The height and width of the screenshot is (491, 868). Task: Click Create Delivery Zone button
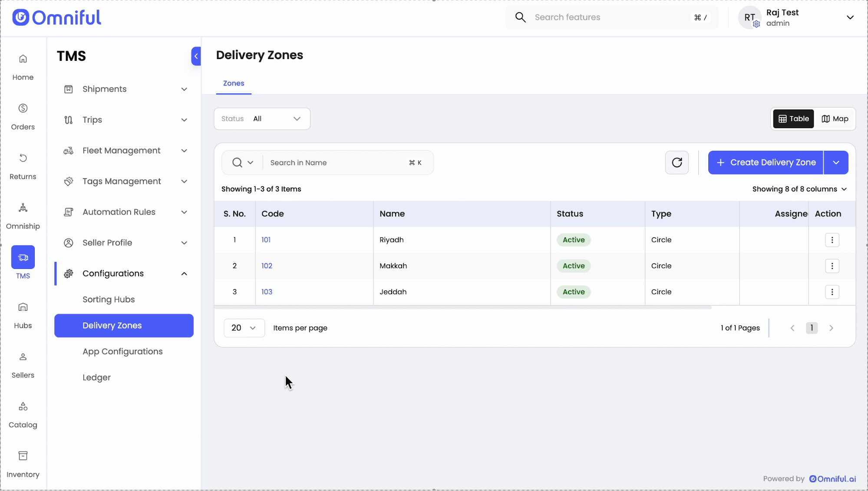[x=766, y=163]
